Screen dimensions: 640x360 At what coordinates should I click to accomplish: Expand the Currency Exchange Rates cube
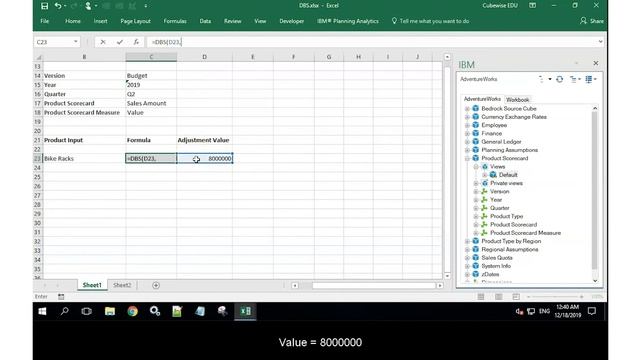[x=467, y=117]
